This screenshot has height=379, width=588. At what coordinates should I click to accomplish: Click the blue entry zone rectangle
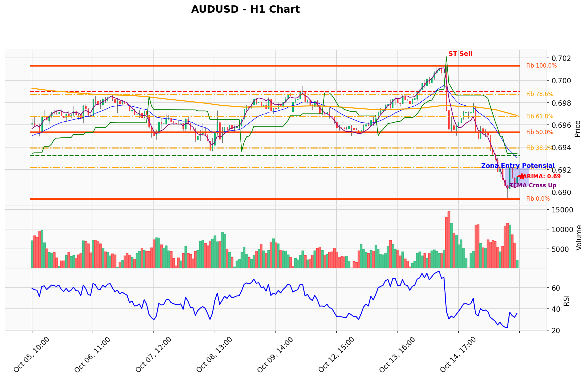[517, 177]
